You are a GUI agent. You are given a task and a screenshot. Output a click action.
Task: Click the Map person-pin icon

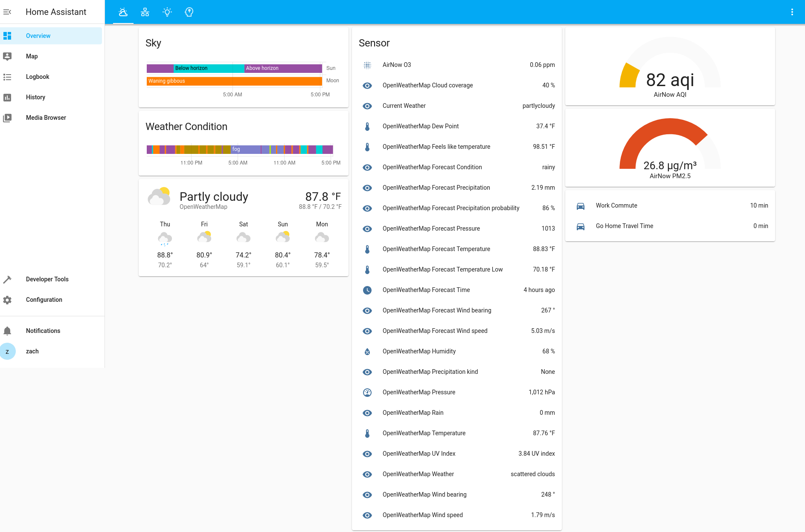click(7, 56)
